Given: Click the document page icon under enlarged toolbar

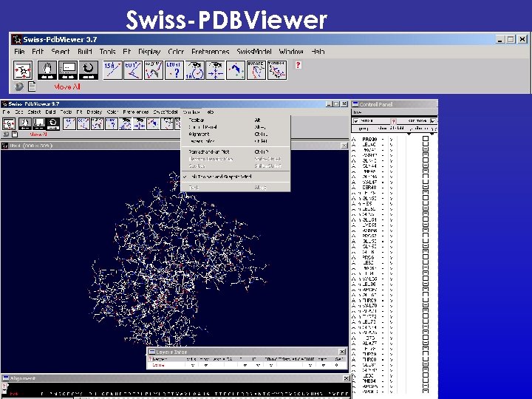Looking at the screenshot, I should click(x=32, y=86).
